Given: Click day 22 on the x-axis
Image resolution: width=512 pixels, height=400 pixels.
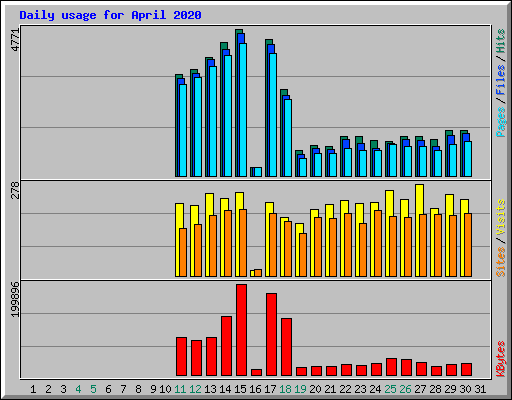Looking at the screenshot, I should pos(345,389).
